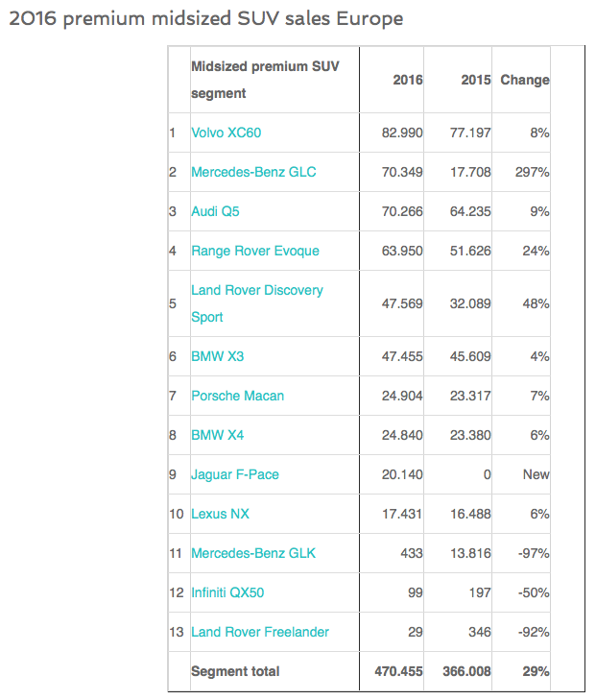Click the Infiniti QX50 link
The width and height of the screenshot is (596, 700).
tap(227, 592)
